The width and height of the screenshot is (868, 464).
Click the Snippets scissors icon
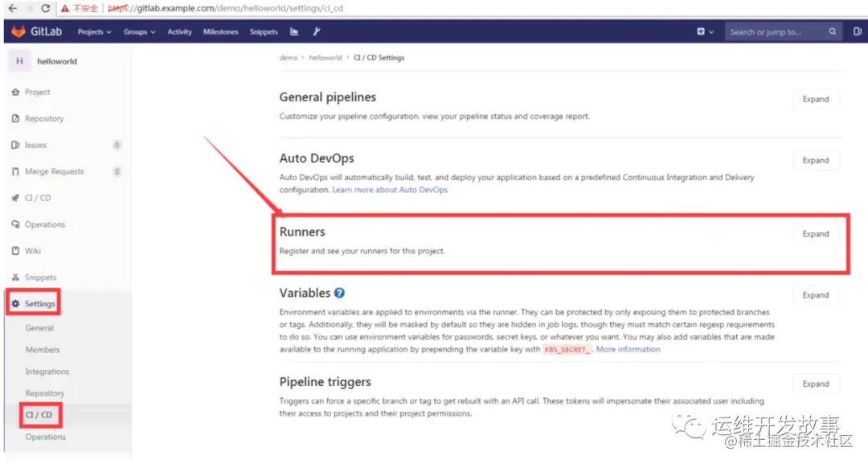(15, 277)
